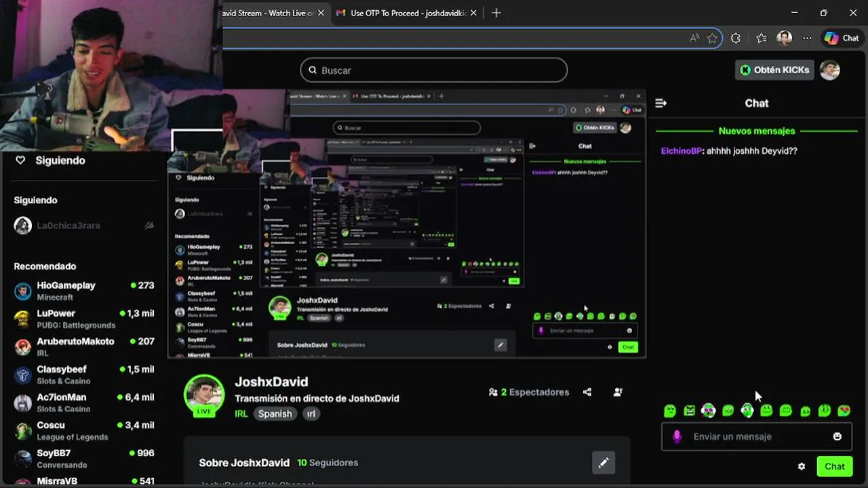Open chat settings gear icon
The image size is (868, 488).
point(802,466)
